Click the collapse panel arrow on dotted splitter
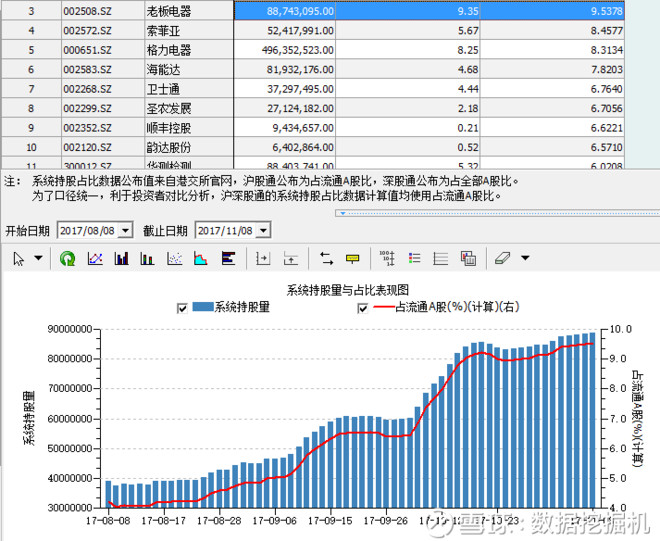 click(x=343, y=213)
